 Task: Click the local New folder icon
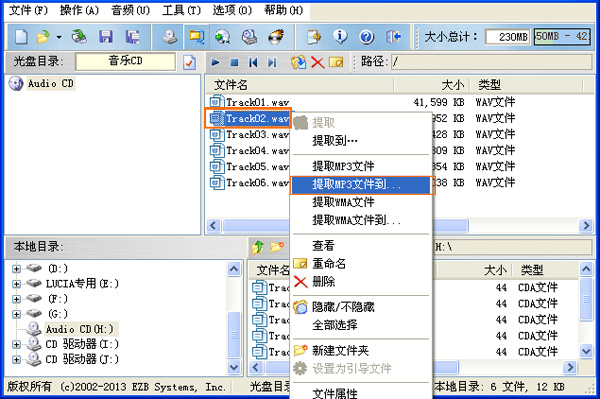pyautogui.click(x=277, y=247)
